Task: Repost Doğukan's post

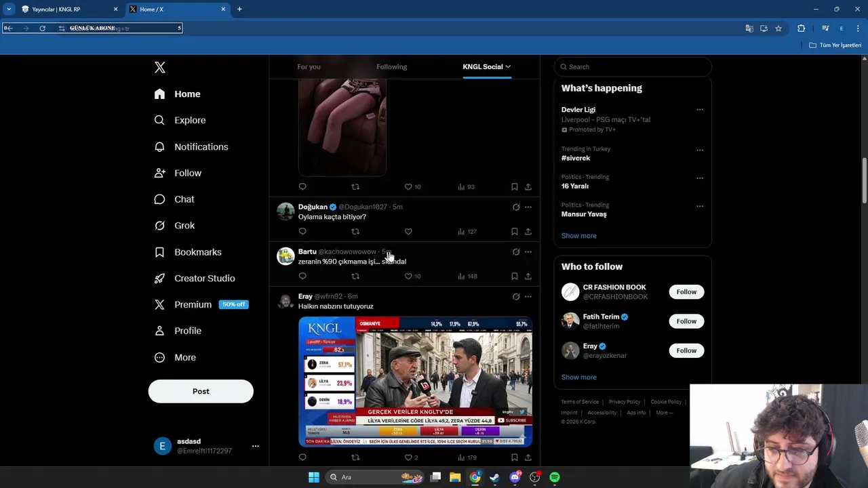Action: click(x=355, y=232)
